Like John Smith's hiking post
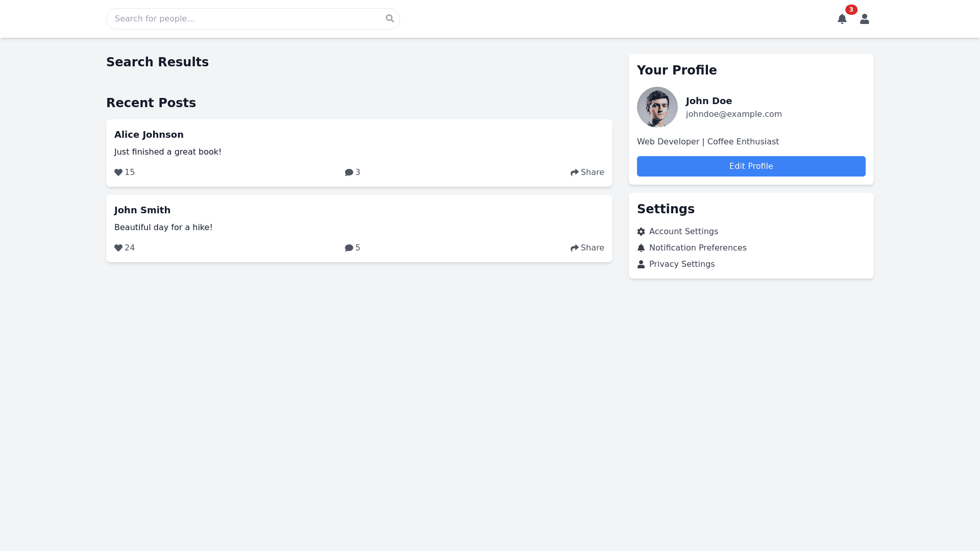This screenshot has height=551, width=980. 118,248
